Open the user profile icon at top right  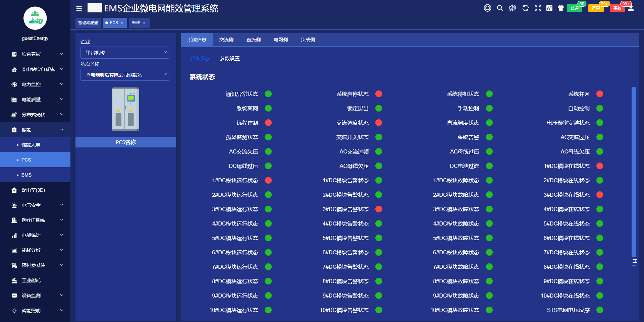[631, 8]
